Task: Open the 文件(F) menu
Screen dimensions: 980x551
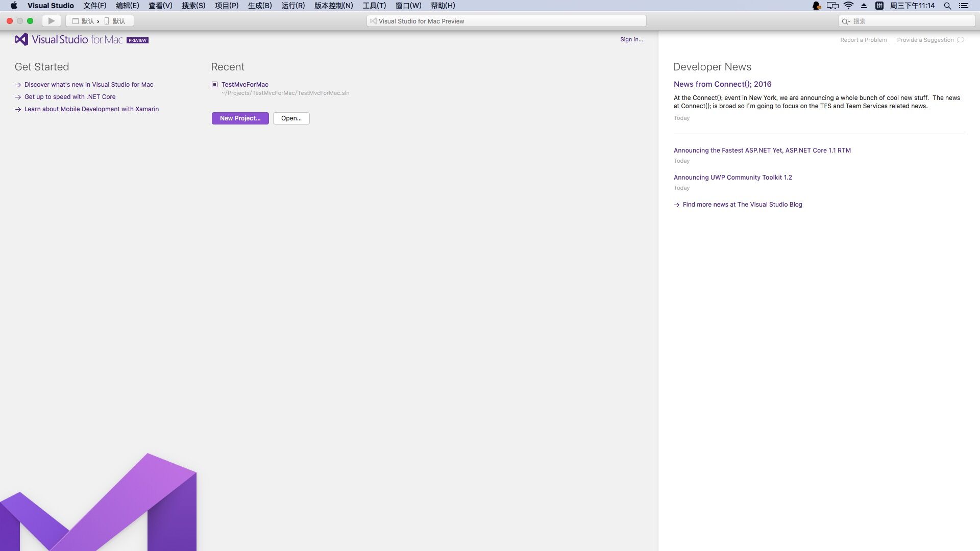Action: (x=95, y=6)
